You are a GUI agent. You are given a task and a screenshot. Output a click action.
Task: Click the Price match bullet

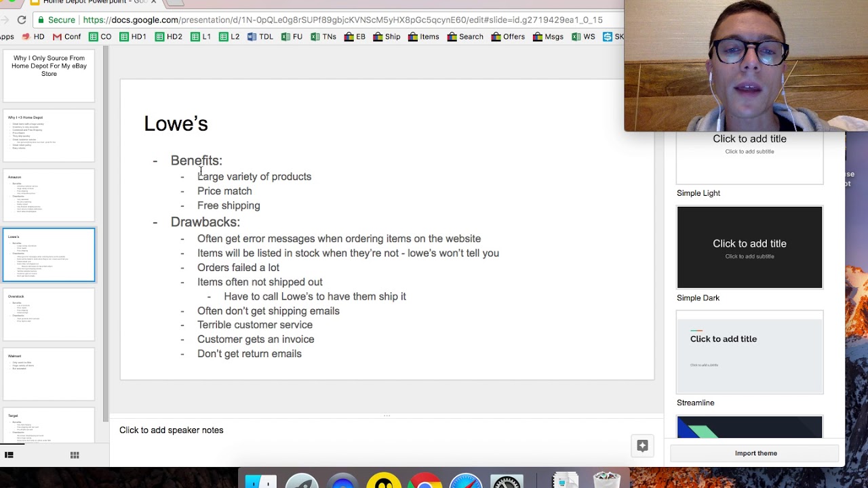pos(224,191)
